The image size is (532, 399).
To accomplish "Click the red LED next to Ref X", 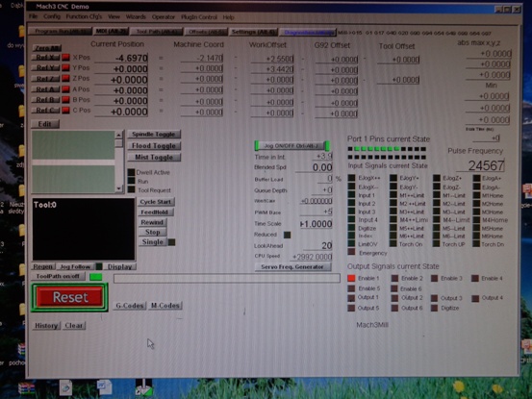I will [65, 58].
